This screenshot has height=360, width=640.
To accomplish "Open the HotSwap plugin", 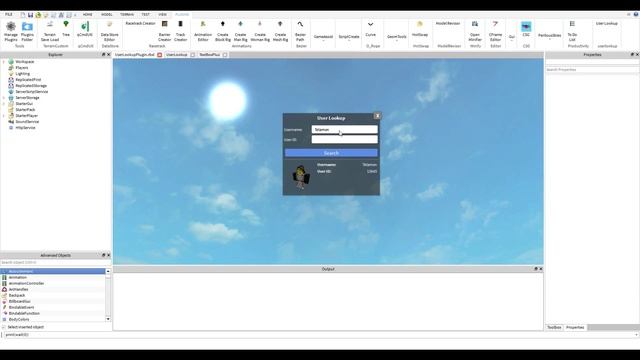I will coord(420,29).
